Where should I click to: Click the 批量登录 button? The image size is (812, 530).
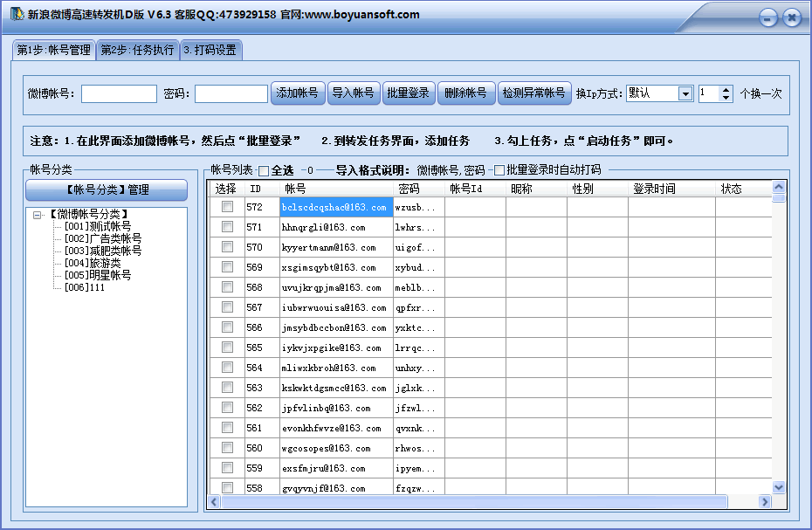(x=408, y=93)
